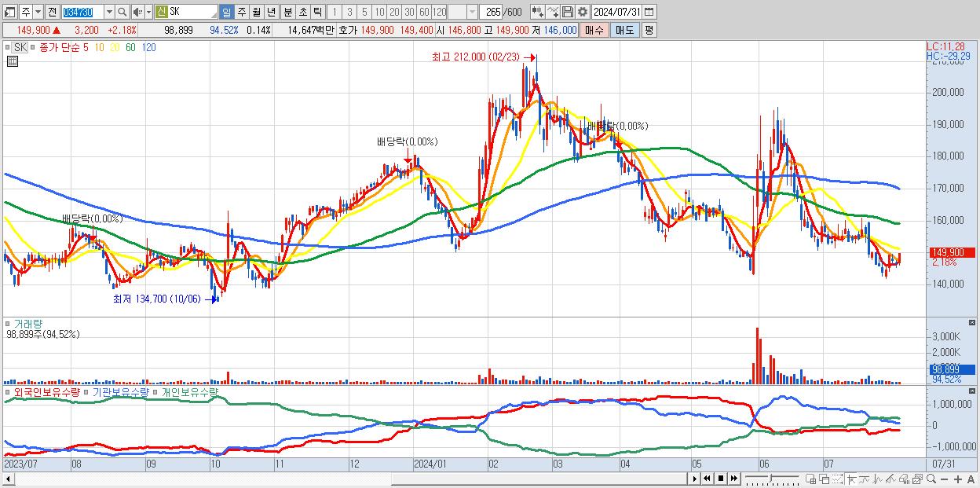Click the pencil line chart icon
This screenshot has width=980, height=488.
[x=891, y=479]
